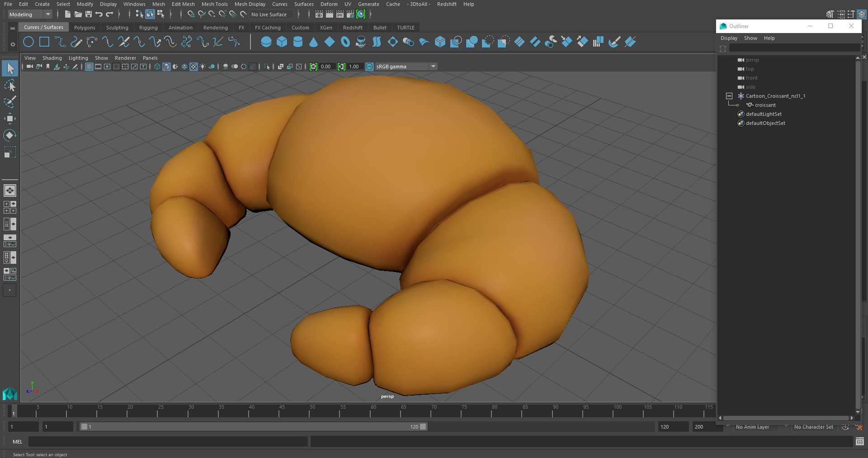Toggle smooth shade all in the viewport
The image size is (868, 458).
click(x=166, y=67)
